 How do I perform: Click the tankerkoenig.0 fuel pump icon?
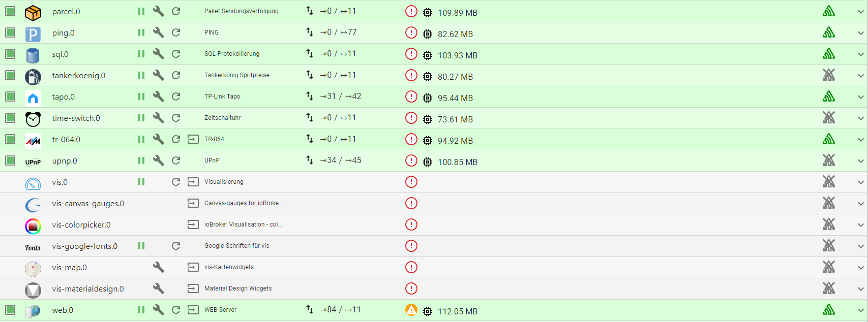[x=33, y=76]
